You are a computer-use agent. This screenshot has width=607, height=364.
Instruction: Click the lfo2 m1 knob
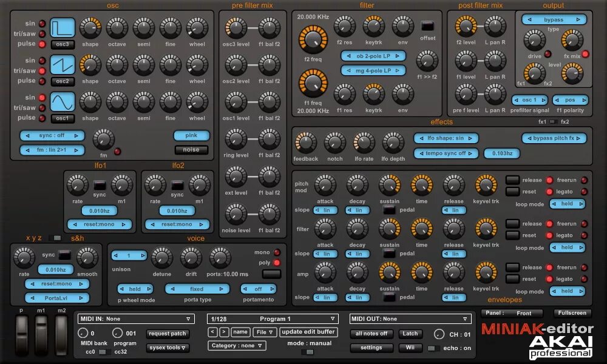point(199,185)
